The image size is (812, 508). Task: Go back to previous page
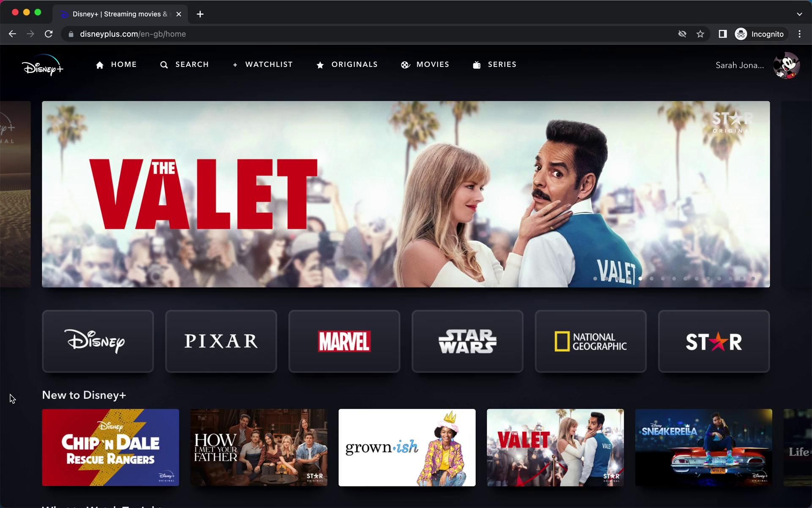12,34
